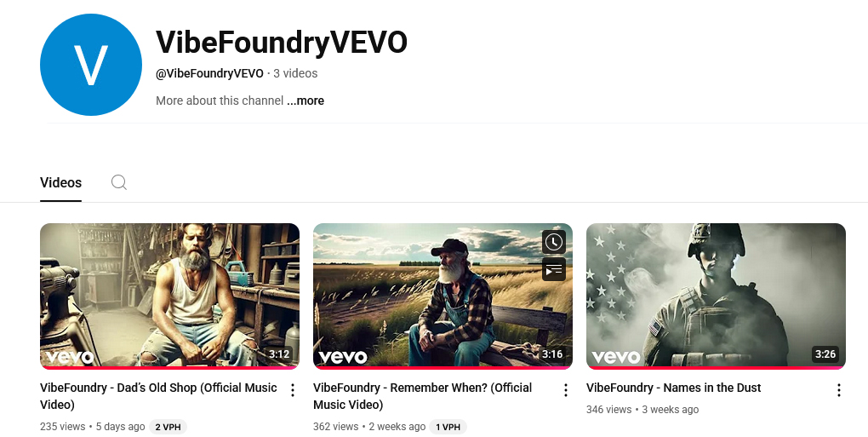
Task: Click Add to queue icon on Remember When thumbnail
Action: pos(554,270)
